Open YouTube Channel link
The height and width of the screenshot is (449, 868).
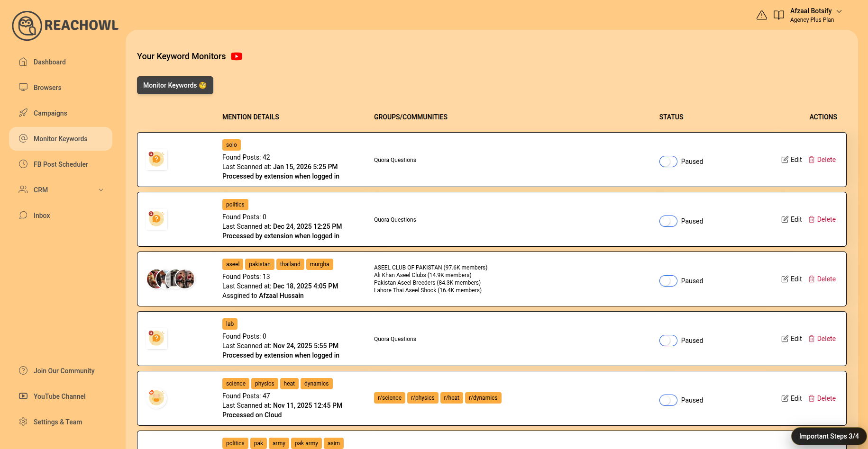[61, 396]
